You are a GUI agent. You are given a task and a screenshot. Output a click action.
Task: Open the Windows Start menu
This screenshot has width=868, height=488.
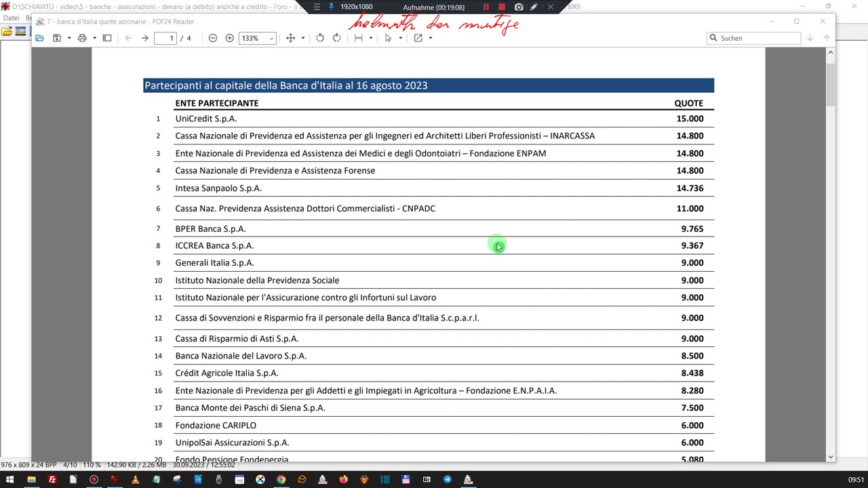(9, 480)
